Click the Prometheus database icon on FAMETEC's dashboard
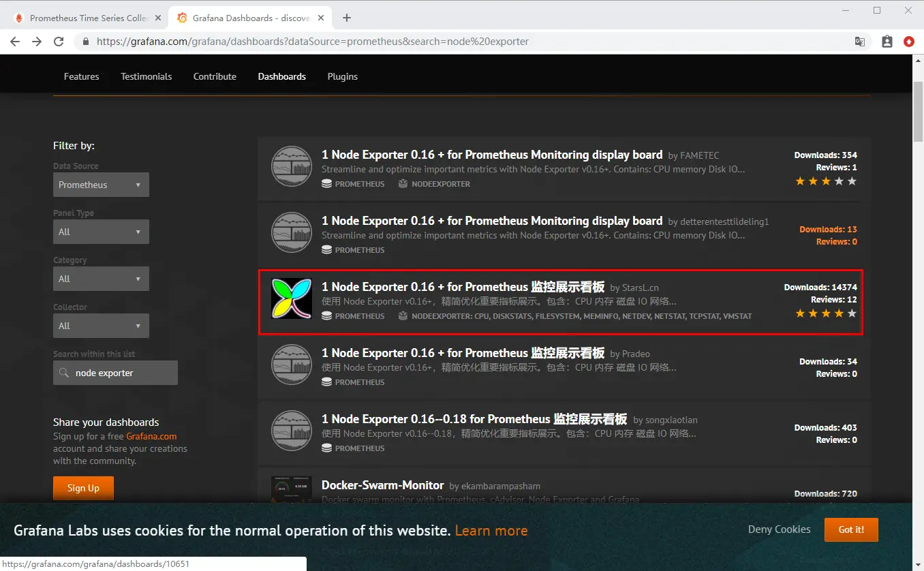Image resolution: width=924 pixels, height=571 pixels. pyautogui.click(x=326, y=184)
